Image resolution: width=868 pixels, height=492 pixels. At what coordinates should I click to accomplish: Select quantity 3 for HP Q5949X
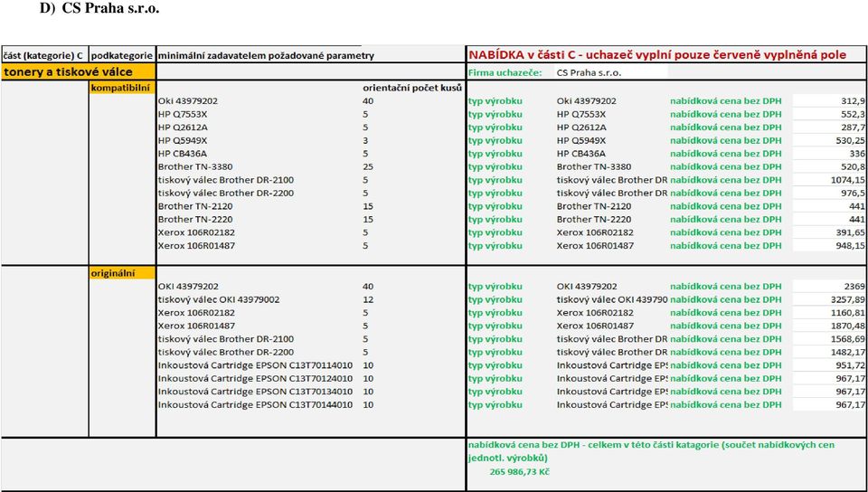point(365,140)
